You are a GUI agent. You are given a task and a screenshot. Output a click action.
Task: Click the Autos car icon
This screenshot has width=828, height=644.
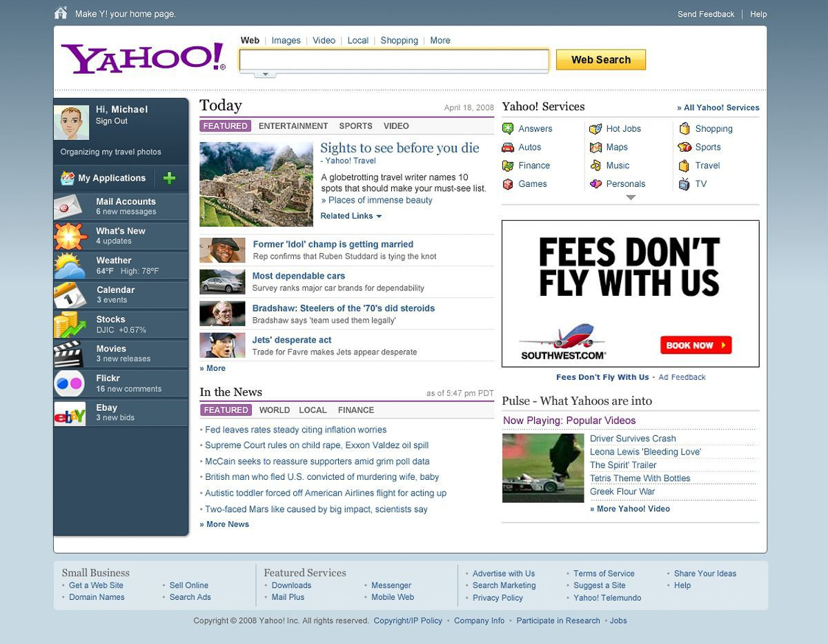pyautogui.click(x=508, y=147)
